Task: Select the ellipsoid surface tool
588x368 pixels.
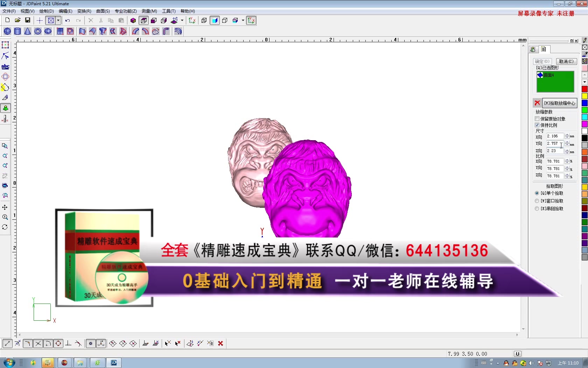Action: (48, 31)
